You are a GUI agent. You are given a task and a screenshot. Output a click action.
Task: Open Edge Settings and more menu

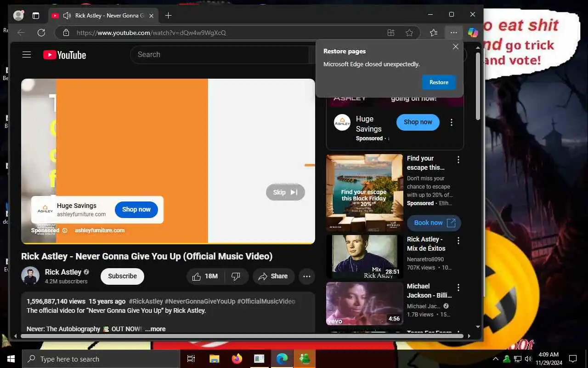coord(454,33)
